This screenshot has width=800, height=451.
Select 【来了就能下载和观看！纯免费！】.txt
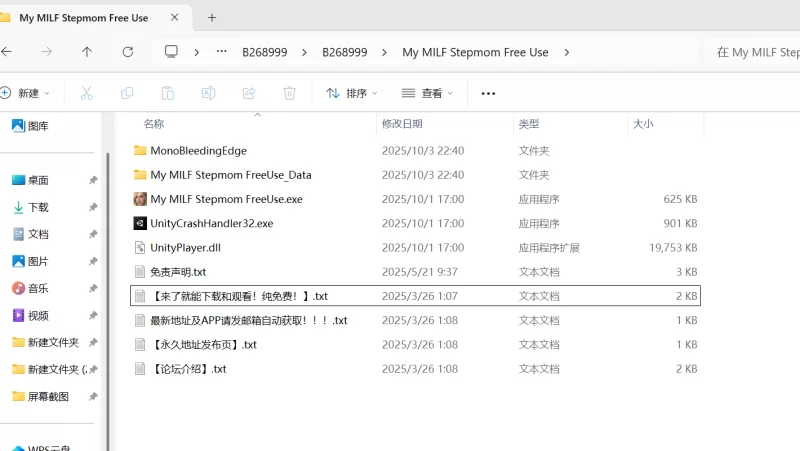[x=415, y=296]
